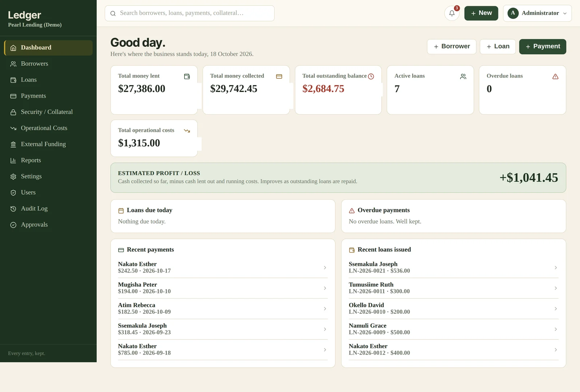
Task: Click the people icon on Active loans card
Action: click(x=463, y=76)
